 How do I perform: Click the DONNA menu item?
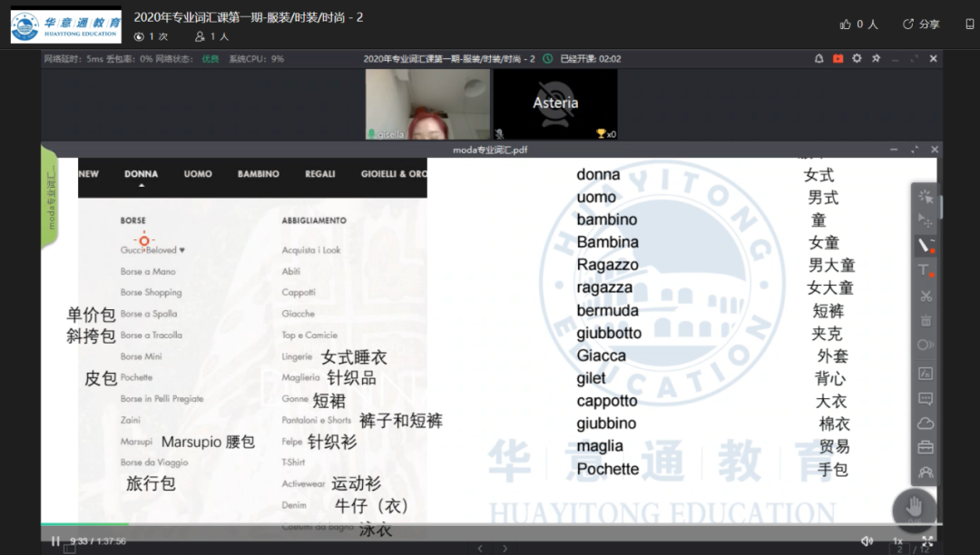[x=141, y=173]
